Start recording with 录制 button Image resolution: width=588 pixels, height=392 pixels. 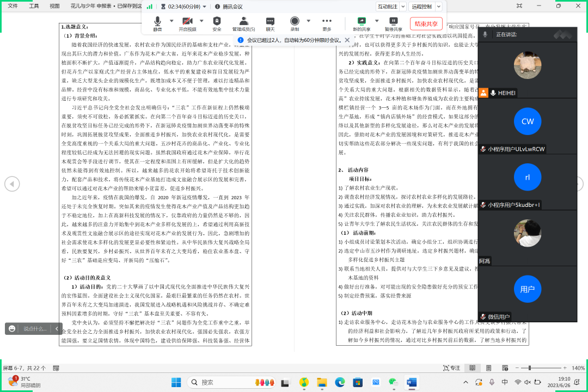coord(295,23)
